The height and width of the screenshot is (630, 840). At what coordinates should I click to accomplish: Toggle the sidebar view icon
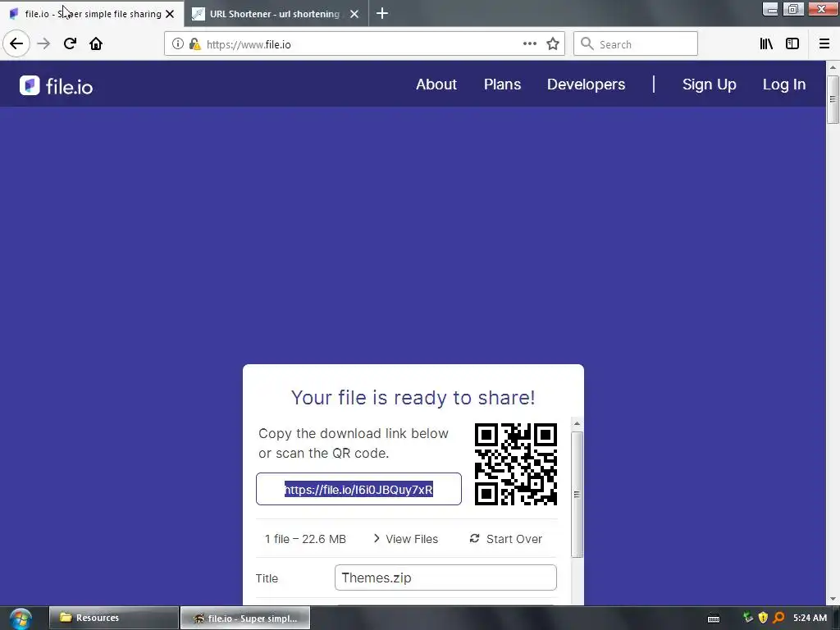(x=792, y=44)
